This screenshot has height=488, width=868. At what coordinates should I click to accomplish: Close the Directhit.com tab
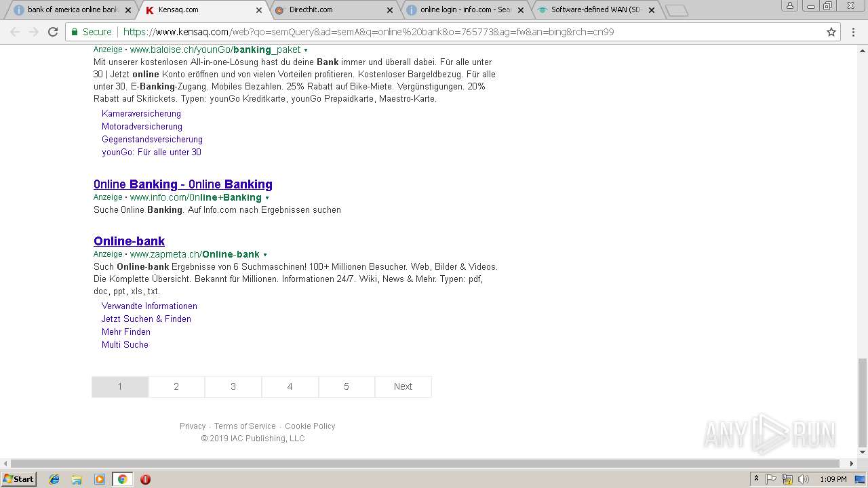(x=390, y=10)
